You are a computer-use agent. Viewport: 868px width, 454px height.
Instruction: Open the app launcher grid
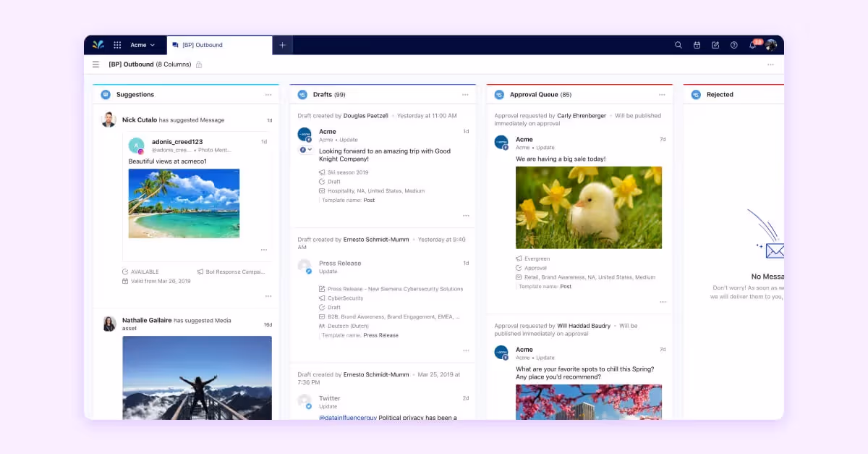tap(117, 45)
